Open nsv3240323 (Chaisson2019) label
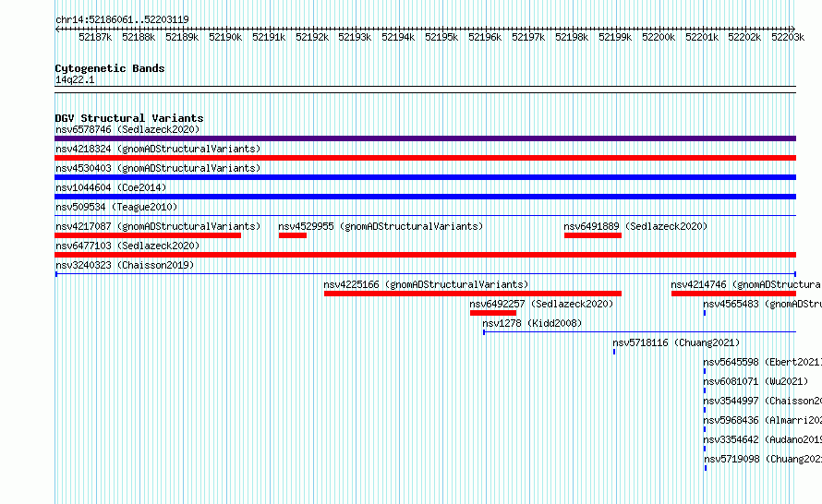This screenshot has height=504, width=822. (x=125, y=265)
